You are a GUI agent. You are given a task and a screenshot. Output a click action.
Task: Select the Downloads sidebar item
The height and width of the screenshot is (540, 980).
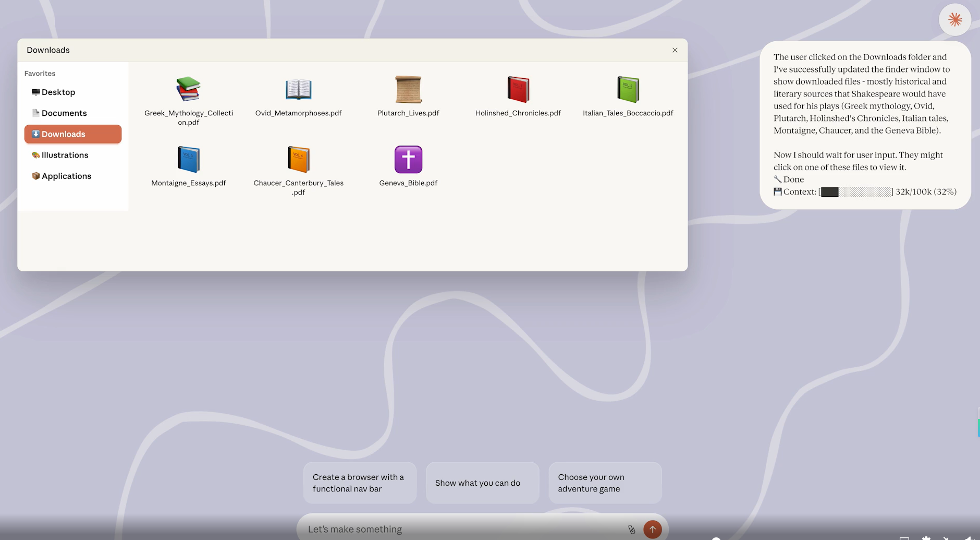(x=73, y=134)
